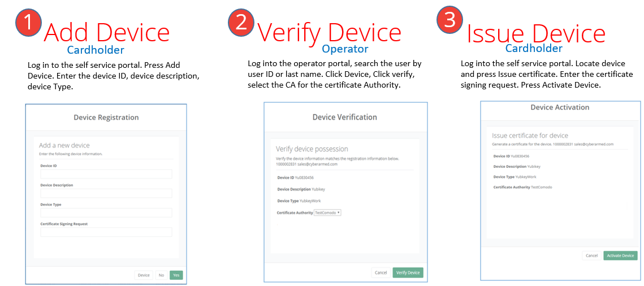
Task: Click the green Activate Device button
Action: click(620, 255)
